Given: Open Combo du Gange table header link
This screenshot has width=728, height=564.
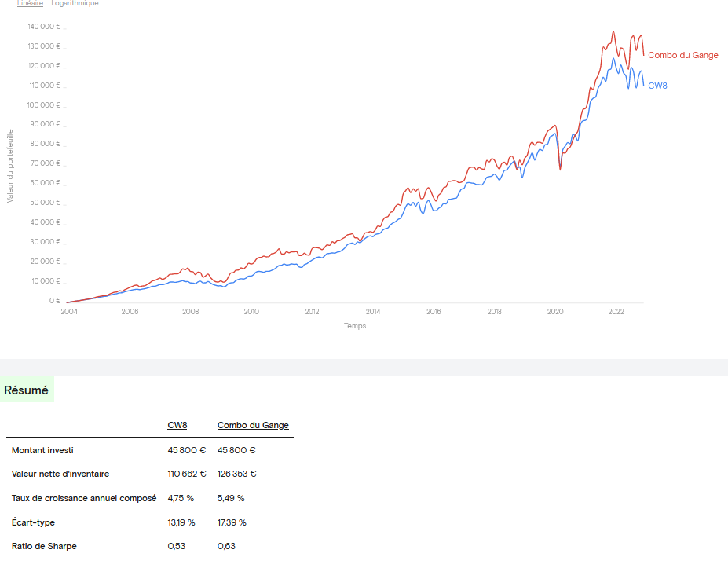Looking at the screenshot, I should coord(253,426).
